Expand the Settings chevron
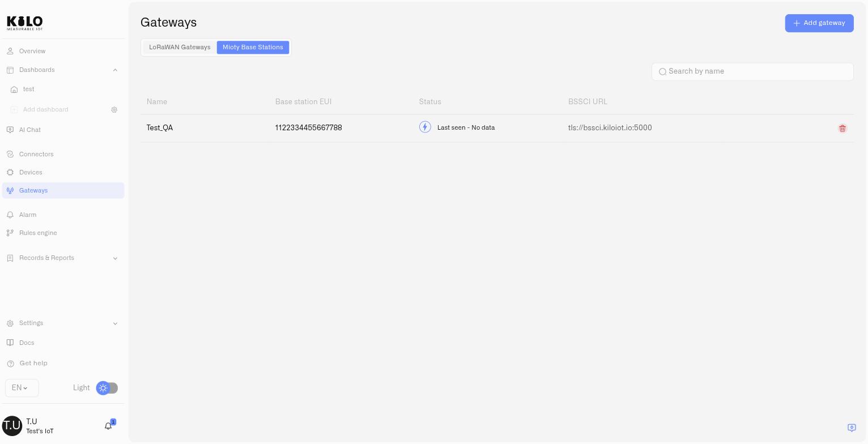The image size is (868, 444). tap(116, 323)
